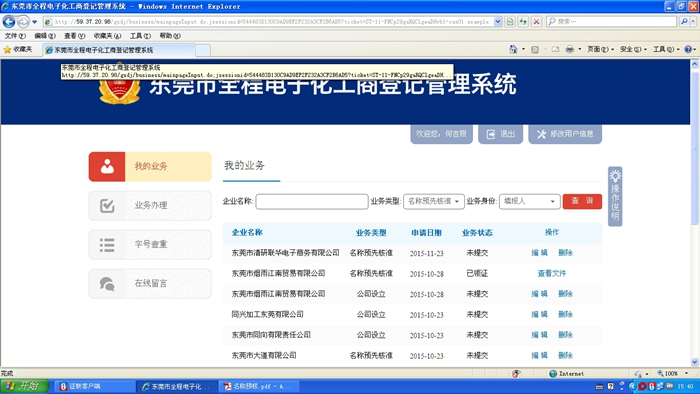The image size is (700, 394).
Task: Click the RSS feeds icon in command bar
Action: [x=535, y=50]
